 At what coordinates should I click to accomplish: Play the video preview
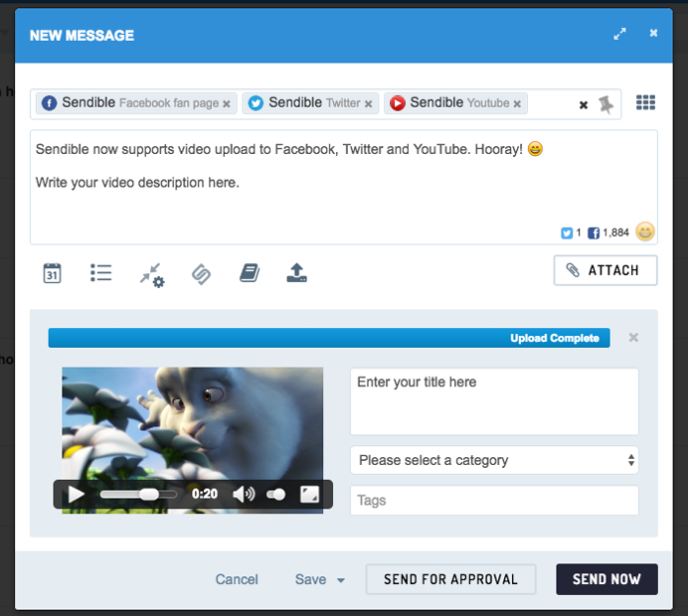[x=77, y=494]
